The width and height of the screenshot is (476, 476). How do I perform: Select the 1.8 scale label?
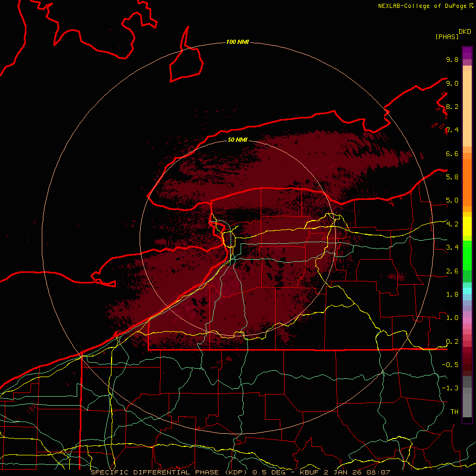click(x=452, y=294)
